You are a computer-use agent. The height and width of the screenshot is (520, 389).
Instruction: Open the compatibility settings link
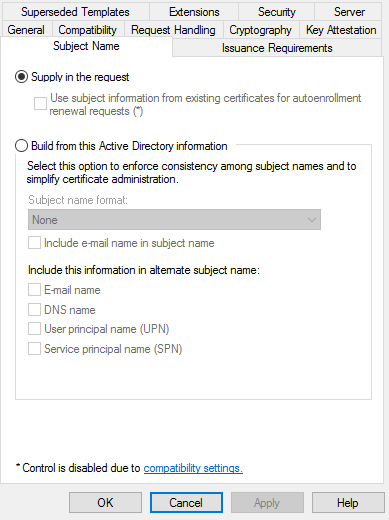193,468
